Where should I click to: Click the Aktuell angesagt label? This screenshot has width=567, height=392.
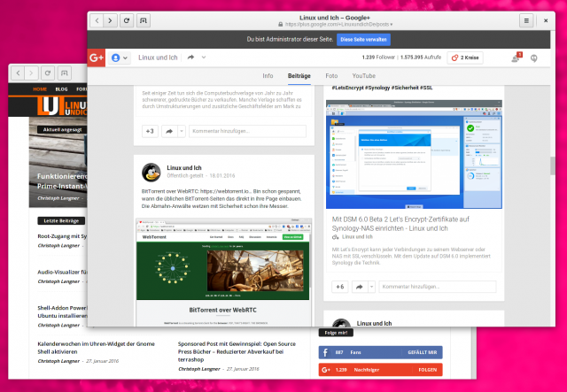[62, 130]
